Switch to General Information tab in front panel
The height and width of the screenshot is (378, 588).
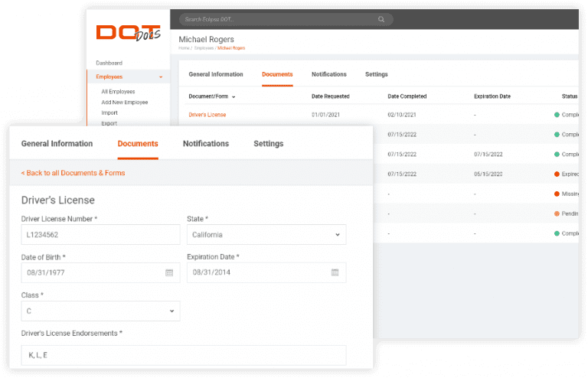coord(57,144)
